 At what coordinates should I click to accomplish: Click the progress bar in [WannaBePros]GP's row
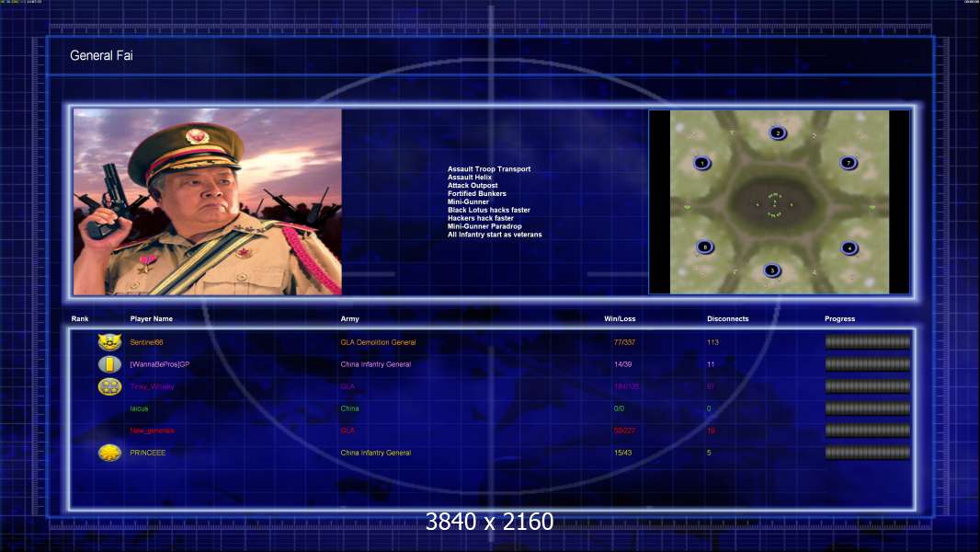click(x=868, y=363)
